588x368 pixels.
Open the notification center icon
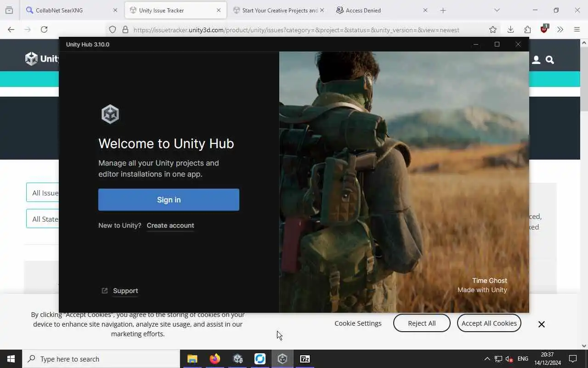[573, 359]
